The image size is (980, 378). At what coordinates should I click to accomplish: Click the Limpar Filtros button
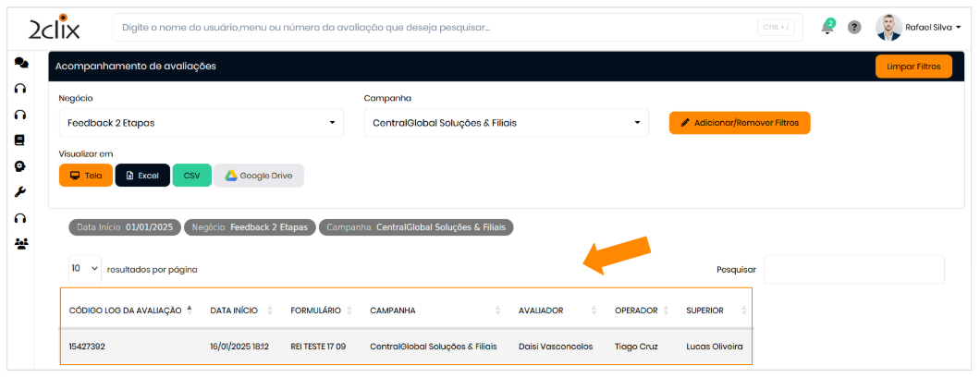[x=913, y=67]
